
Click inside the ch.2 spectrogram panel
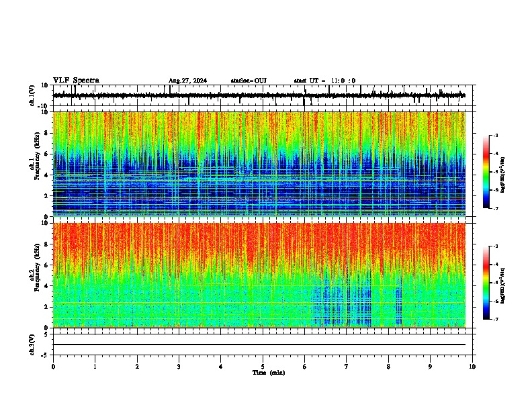point(259,275)
